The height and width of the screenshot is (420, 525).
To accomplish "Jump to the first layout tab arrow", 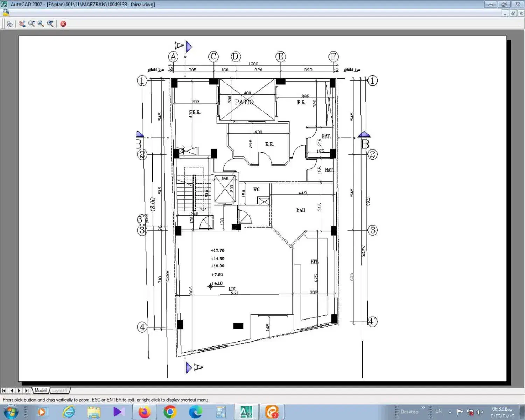I will click(4, 390).
